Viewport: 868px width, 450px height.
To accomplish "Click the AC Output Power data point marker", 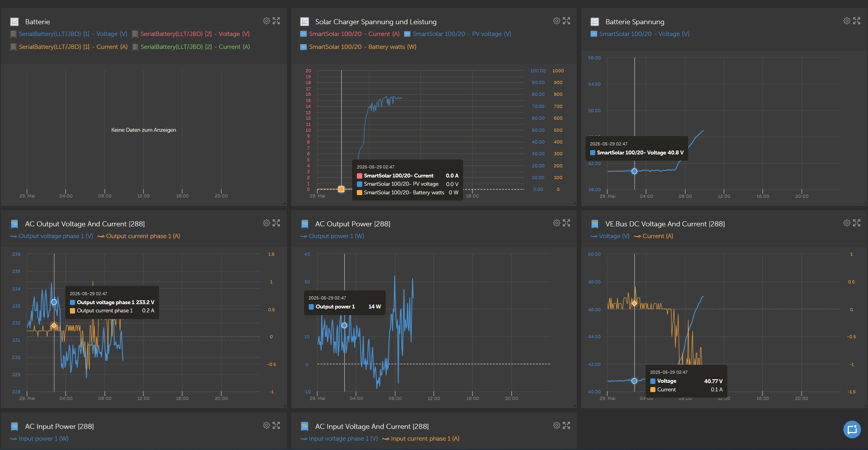I will (344, 325).
